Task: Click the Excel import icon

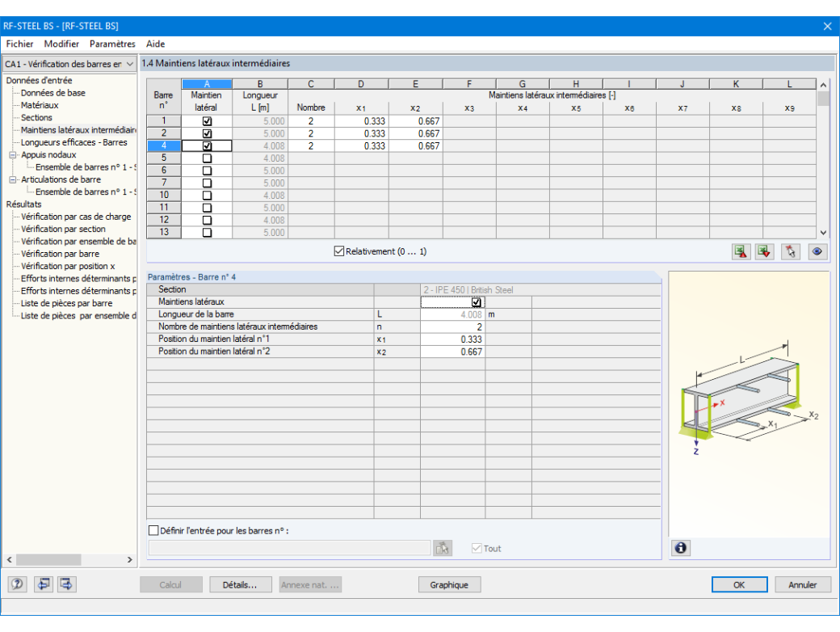Action: [765, 251]
